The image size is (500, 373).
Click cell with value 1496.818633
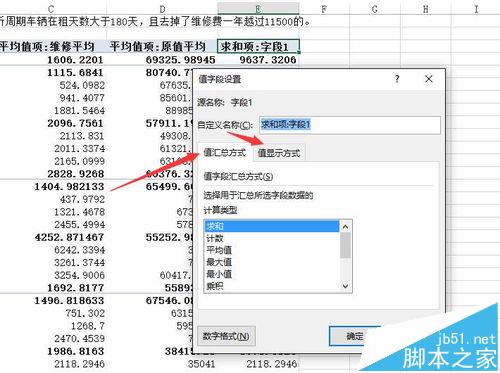(53, 300)
